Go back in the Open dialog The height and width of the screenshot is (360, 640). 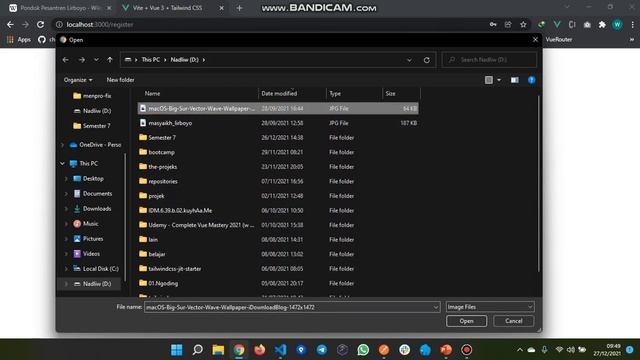click(x=65, y=60)
